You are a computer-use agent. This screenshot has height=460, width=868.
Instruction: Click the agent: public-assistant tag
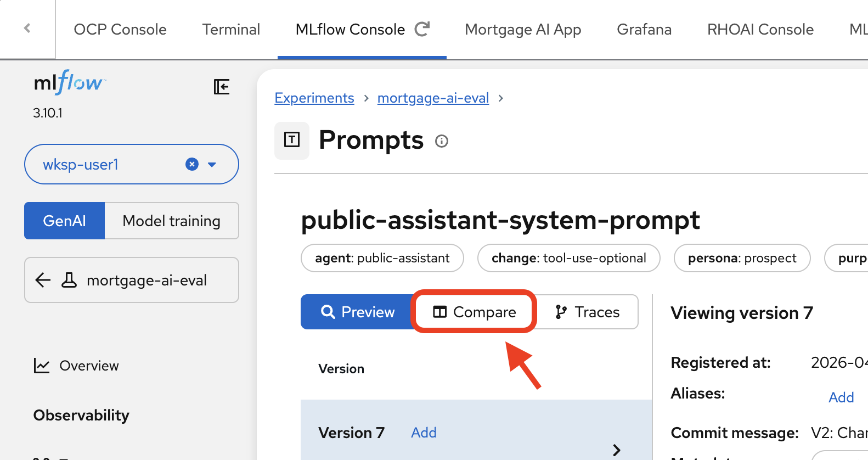pyautogui.click(x=382, y=258)
